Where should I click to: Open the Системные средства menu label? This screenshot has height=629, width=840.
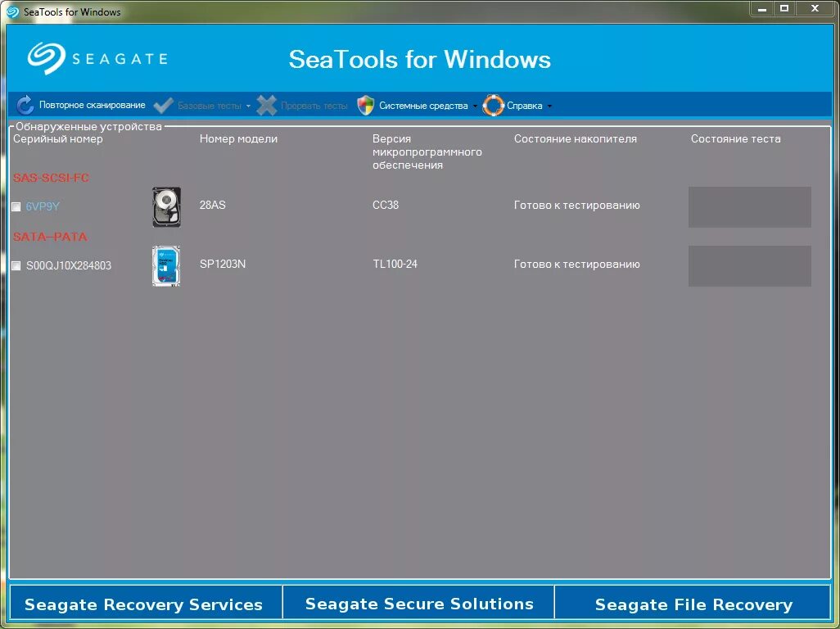423,106
